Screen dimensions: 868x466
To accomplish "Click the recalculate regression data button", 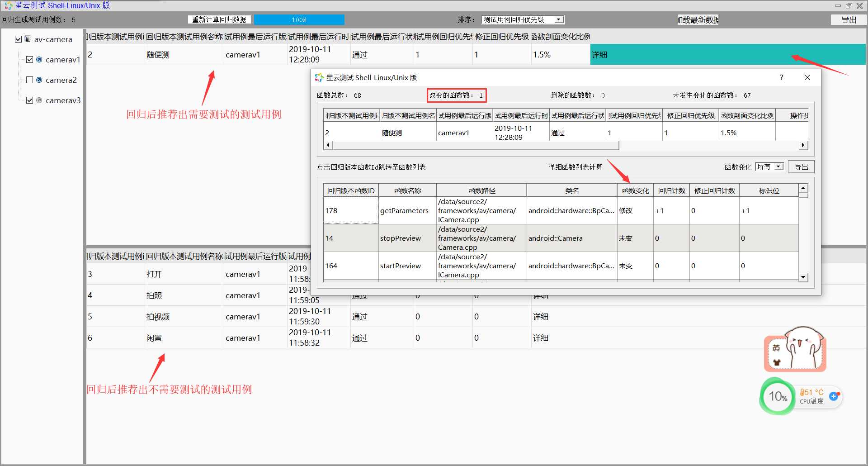I will pyautogui.click(x=219, y=19).
